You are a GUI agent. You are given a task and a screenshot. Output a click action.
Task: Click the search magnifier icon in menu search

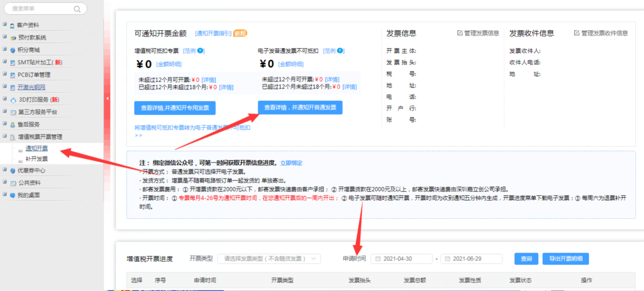pyautogui.click(x=77, y=9)
